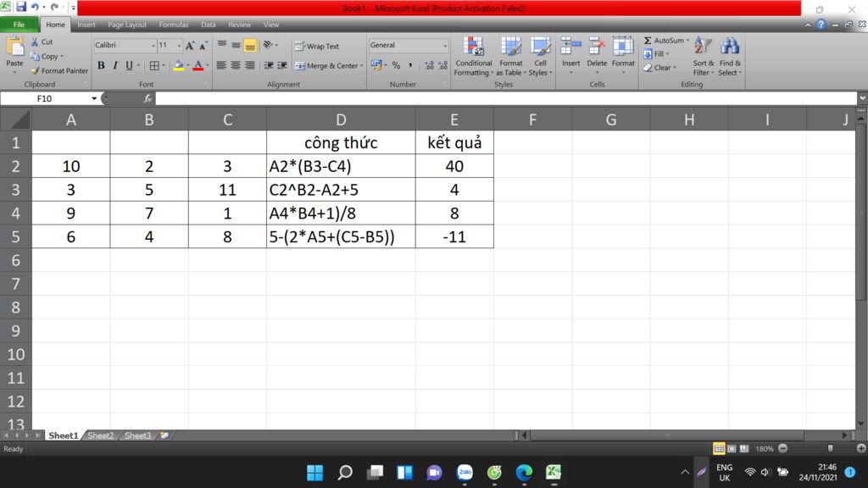
Task: Apply Fill Color bucket icon
Action: pos(178,66)
